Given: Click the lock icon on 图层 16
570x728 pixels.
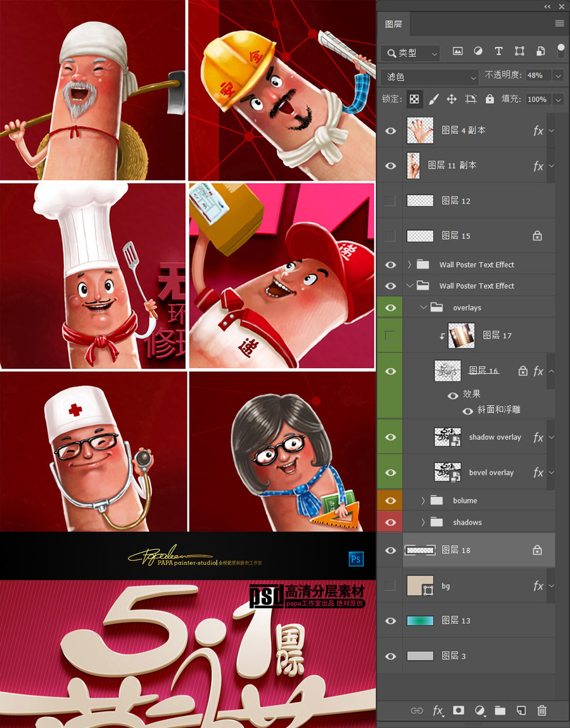Looking at the screenshot, I should click(522, 371).
